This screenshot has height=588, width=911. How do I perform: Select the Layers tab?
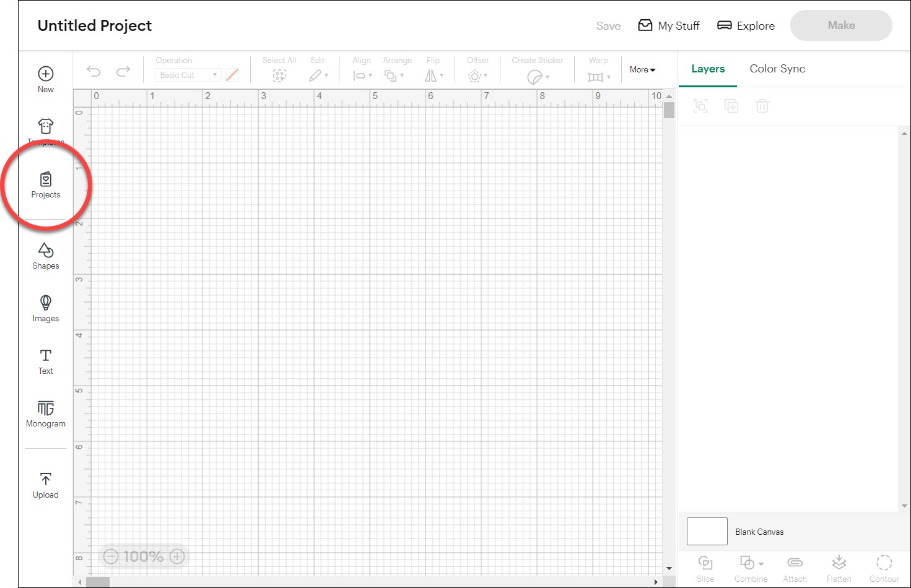[x=707, y=69]
